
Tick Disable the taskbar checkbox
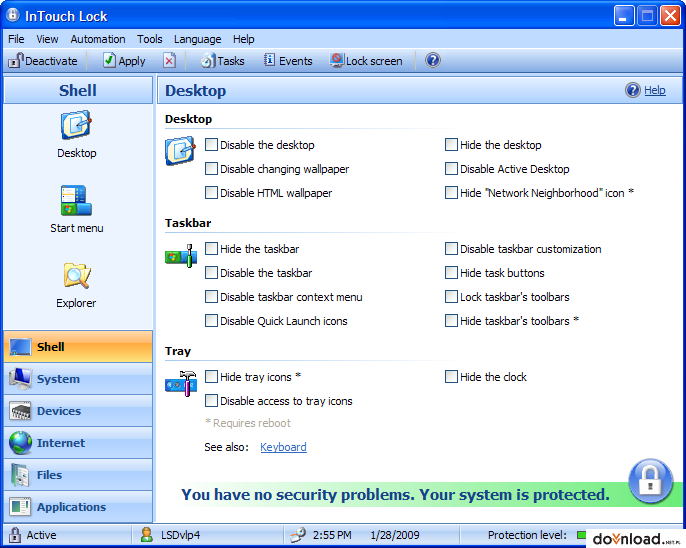tap(211, 273)
